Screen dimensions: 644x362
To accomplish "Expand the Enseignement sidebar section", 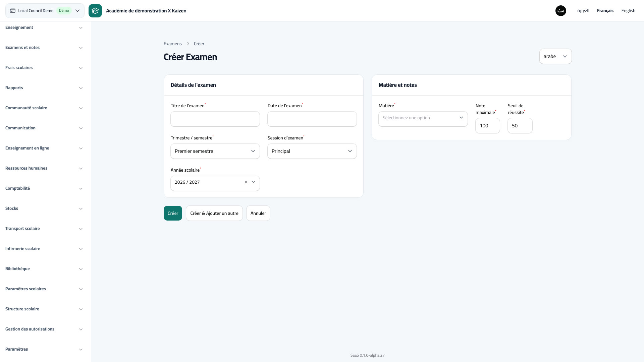I will [x=44, y=27].
